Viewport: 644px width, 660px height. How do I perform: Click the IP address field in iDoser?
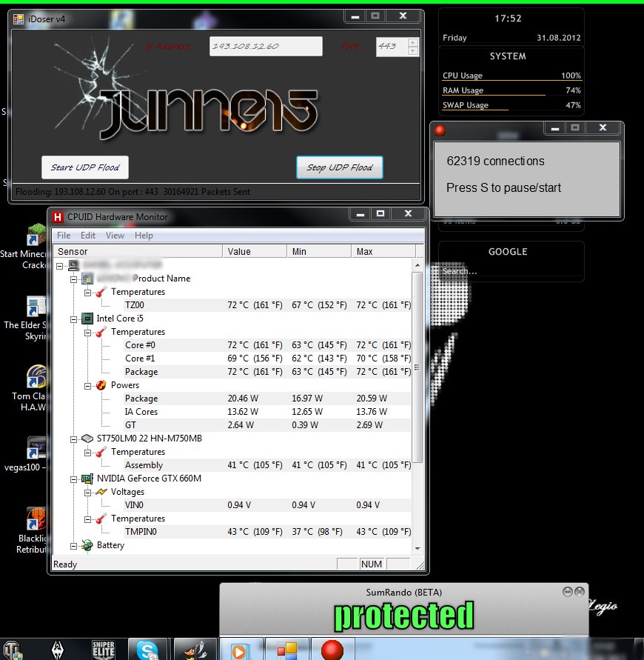[x=266, y=47]
